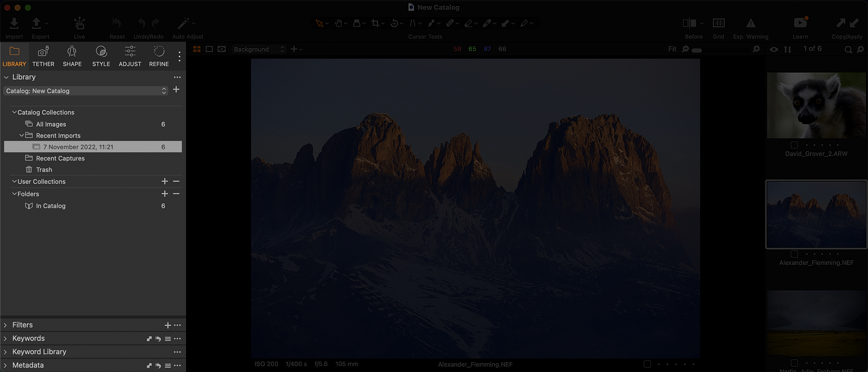868x372 pixels.
Task: Toggle the Exposure Warning indicator
Action: (751, 23)
